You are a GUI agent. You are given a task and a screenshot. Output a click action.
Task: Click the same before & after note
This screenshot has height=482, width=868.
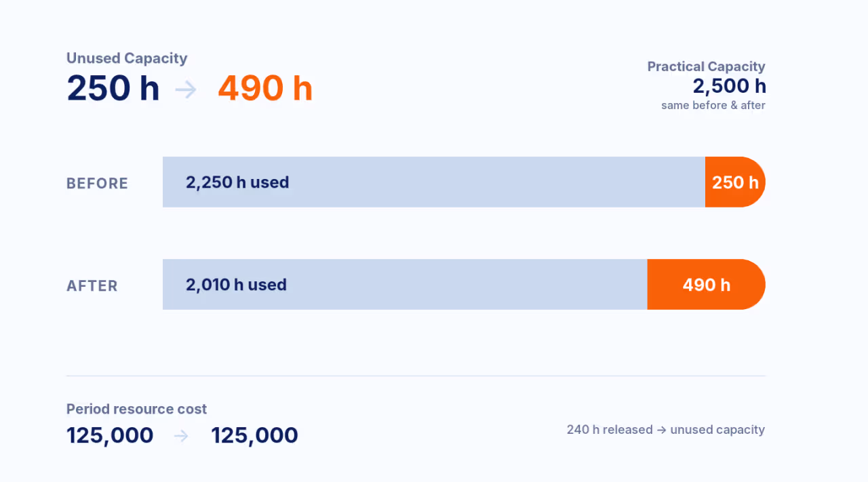coord(713,105)
